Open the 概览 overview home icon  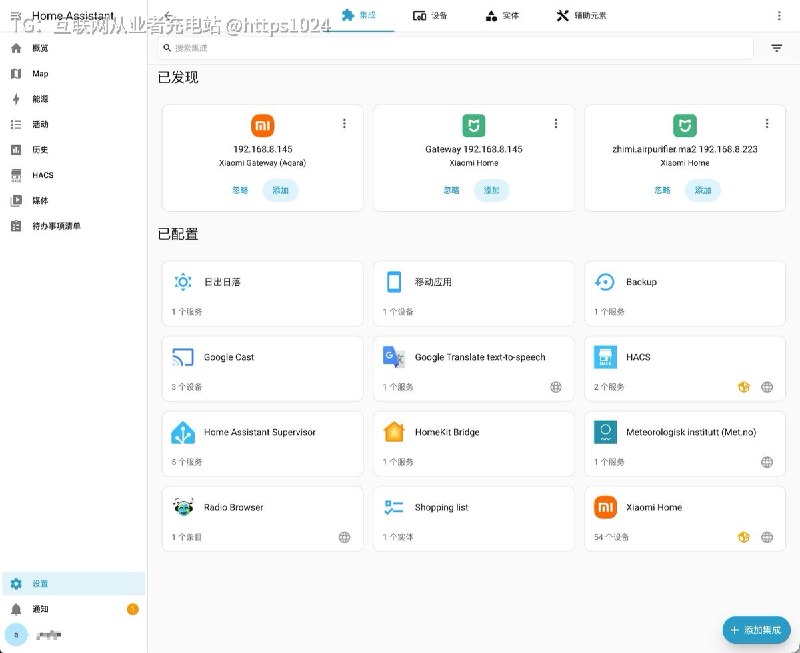pos(16,48)
